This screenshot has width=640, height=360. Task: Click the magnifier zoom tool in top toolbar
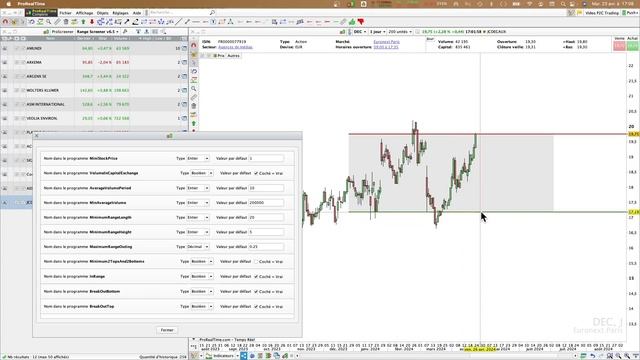point(49,22)
